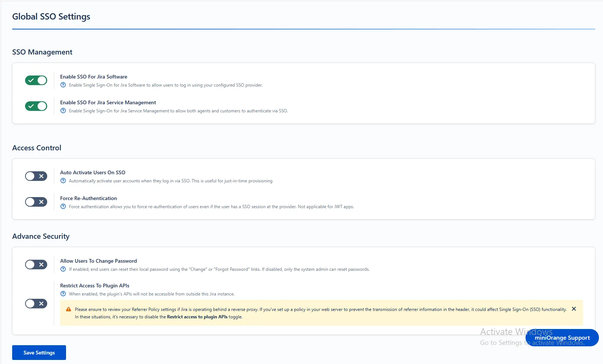Click bold 'Restrict access to plugin APIs' text in warning
The width and height of the screenshot is (603, 364).
coord(197,317)
